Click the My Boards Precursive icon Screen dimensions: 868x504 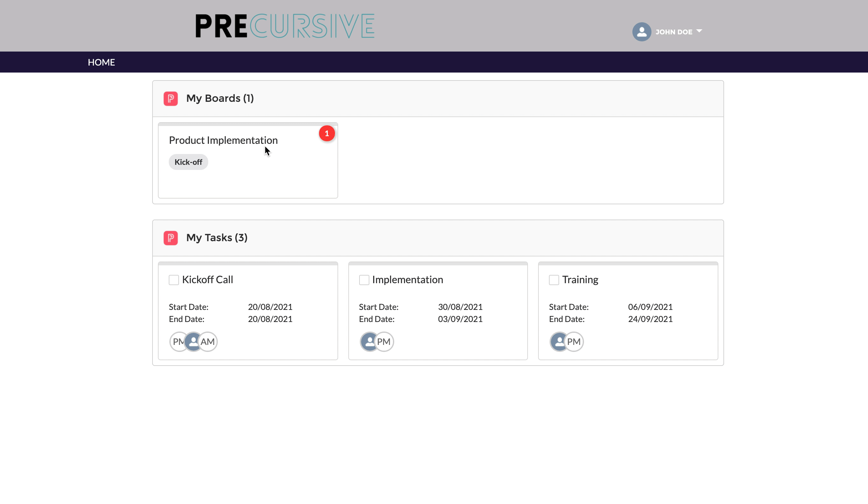(170, 98)
